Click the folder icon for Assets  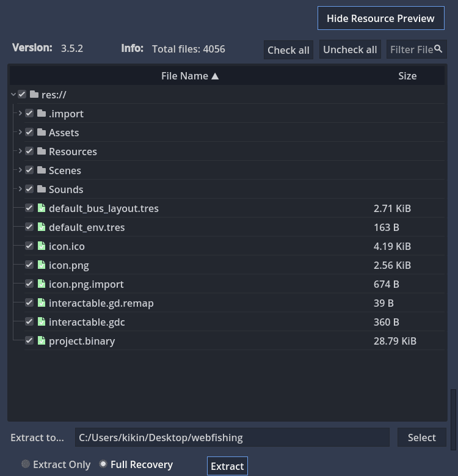[42, 132]
